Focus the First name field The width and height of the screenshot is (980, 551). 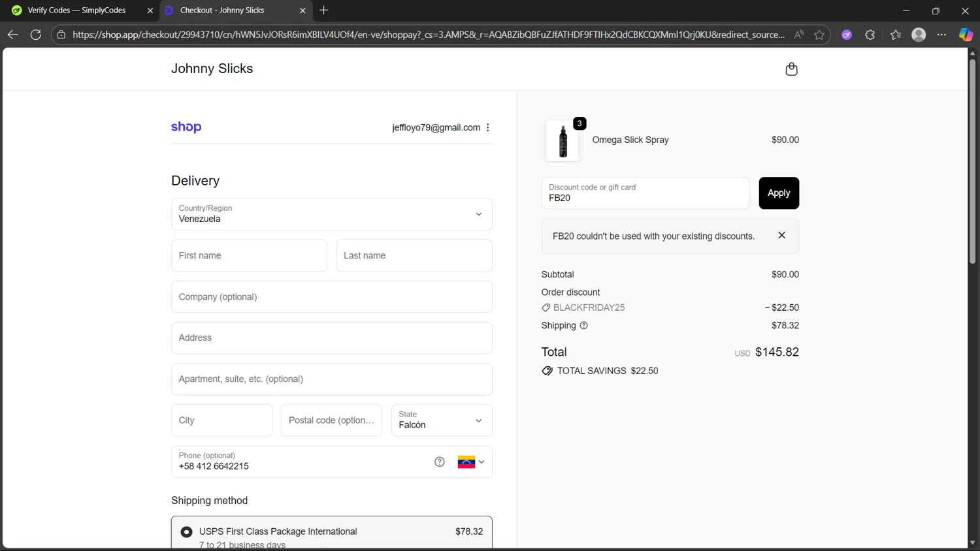click(249, 256)
